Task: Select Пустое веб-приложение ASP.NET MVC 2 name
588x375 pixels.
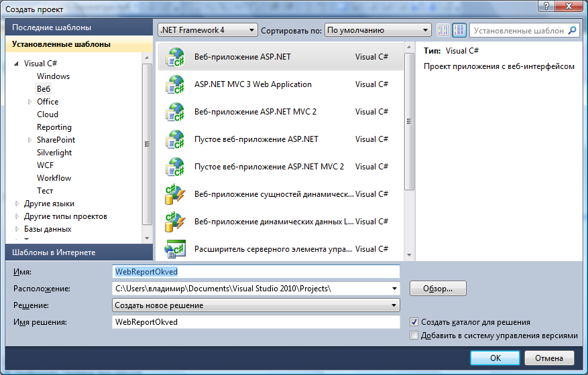Action: (269, 167)
